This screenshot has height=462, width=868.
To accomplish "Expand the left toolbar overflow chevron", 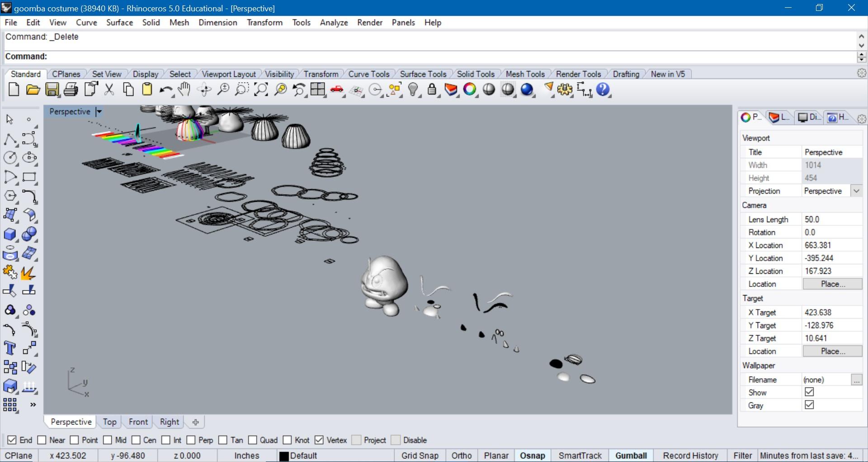I will point(33,405).
